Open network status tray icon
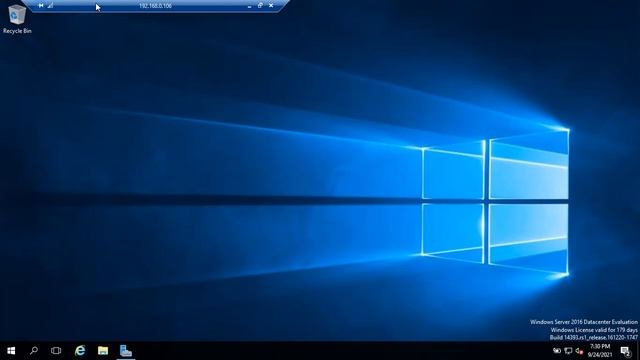 (x=568, y=351)
